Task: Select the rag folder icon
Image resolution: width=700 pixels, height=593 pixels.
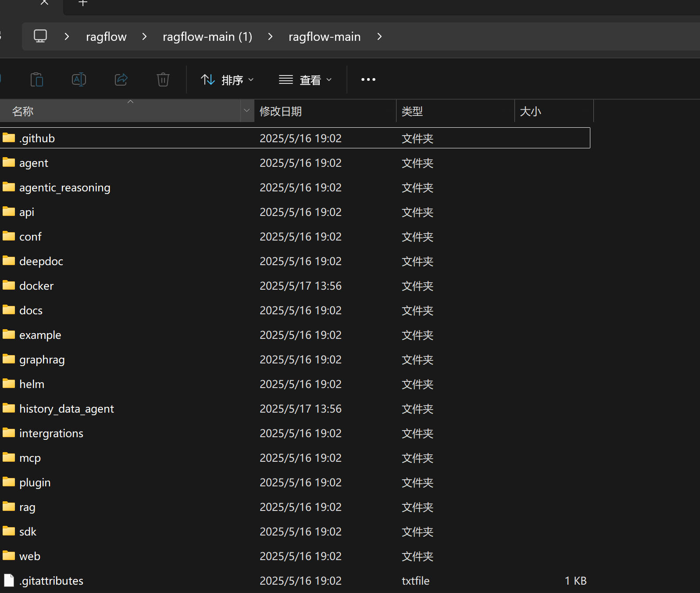Action: pyautogui.click(x=9, y=507)
